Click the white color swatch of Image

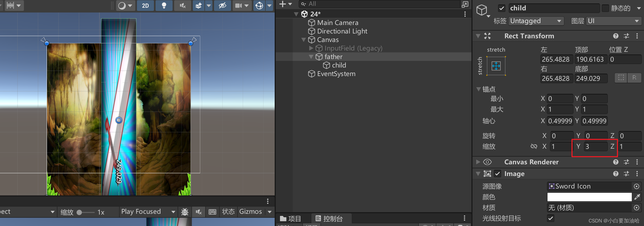point(589,197)
